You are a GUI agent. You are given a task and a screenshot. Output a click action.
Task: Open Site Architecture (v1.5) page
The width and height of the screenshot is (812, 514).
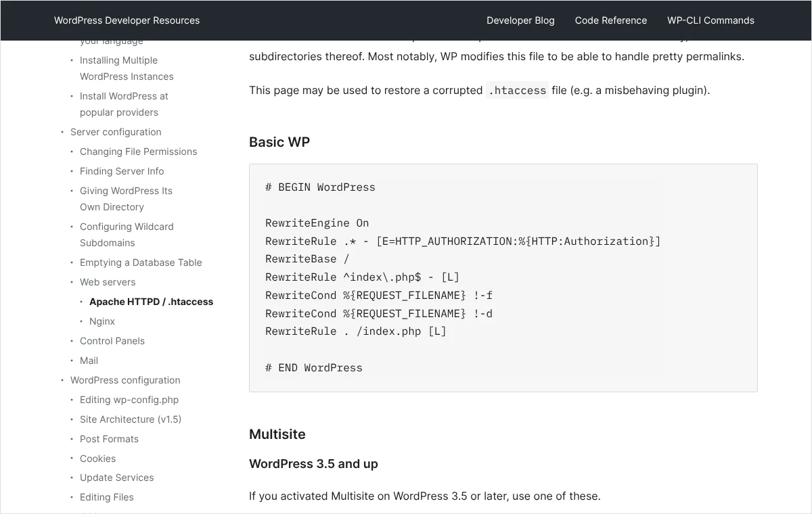click(x=131, y=419)
